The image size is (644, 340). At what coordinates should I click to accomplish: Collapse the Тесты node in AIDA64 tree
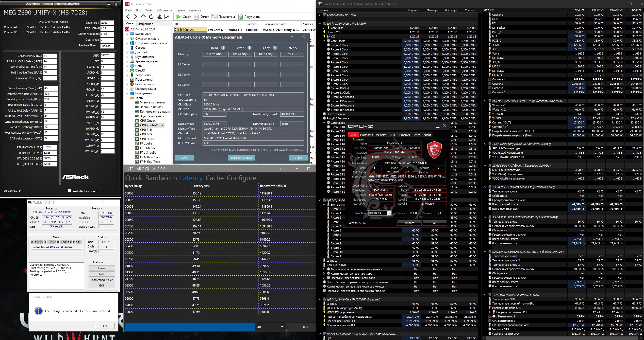(x=127, y=98)
